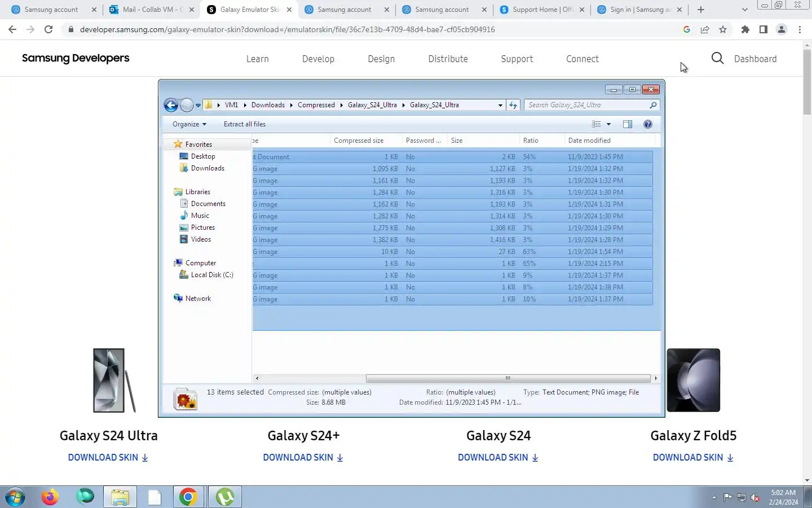The width and height of the screenshot is (812, 508).
Task: Select the row dated 11/9/2023 1:45 PM
Action: [452, 157]
